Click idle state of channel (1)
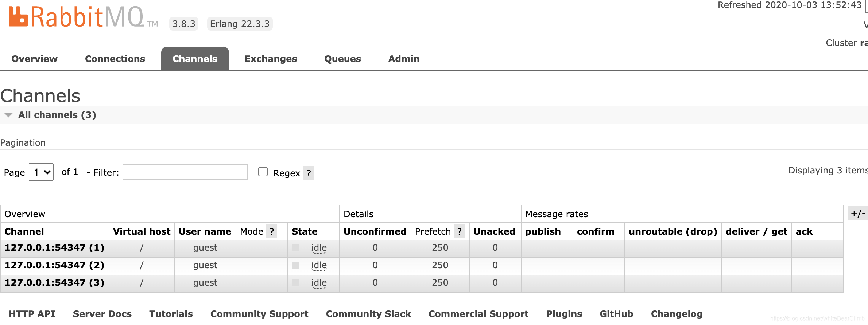 (x=319, y=248)
